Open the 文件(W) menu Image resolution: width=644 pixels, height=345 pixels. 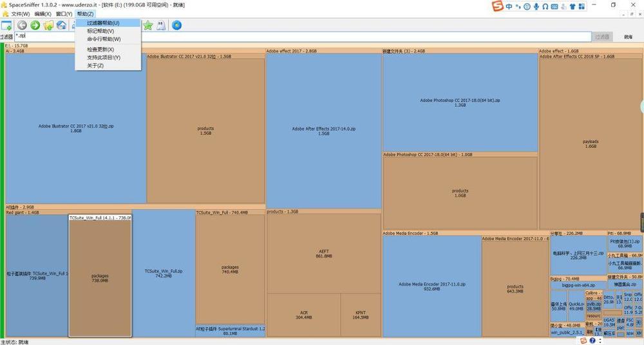[21, 14]
